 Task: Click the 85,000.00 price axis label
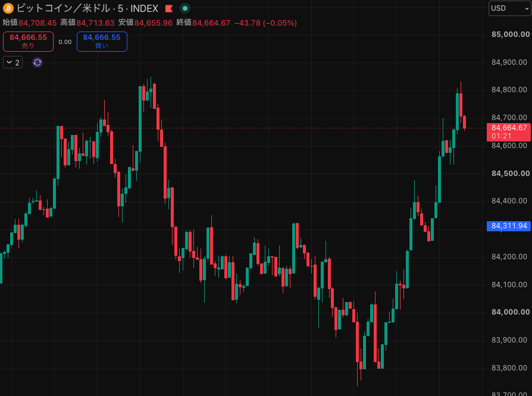point(511,34)
